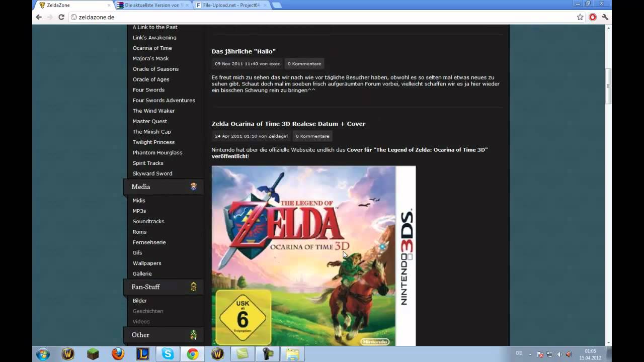Open Firefox from the taskbar

(x=118, y=354)
